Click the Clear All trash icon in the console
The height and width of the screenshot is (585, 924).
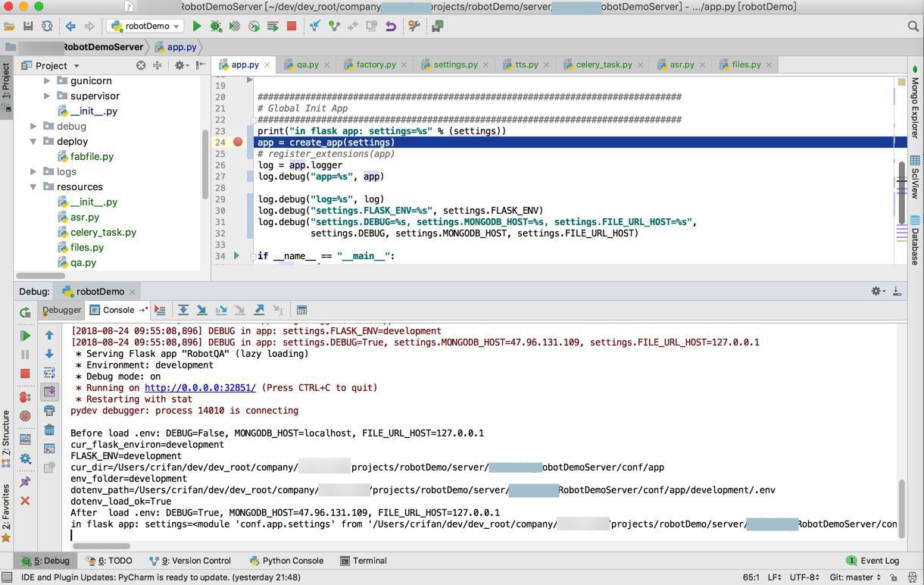click(49, 430)
